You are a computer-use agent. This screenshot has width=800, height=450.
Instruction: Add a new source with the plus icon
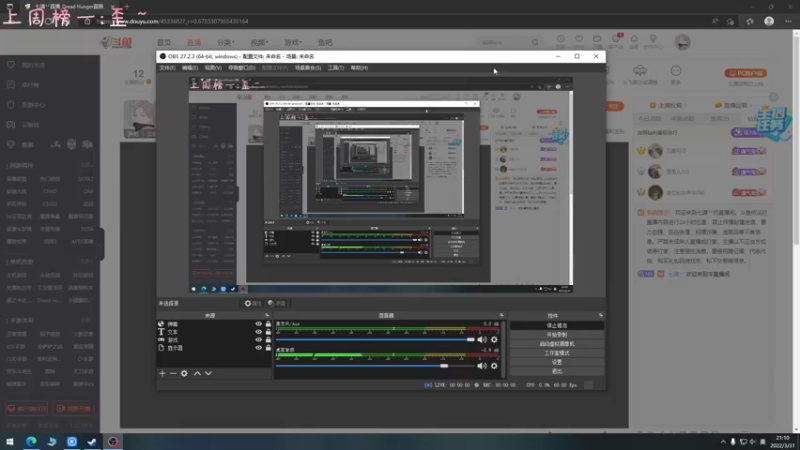tap(162, 373)
